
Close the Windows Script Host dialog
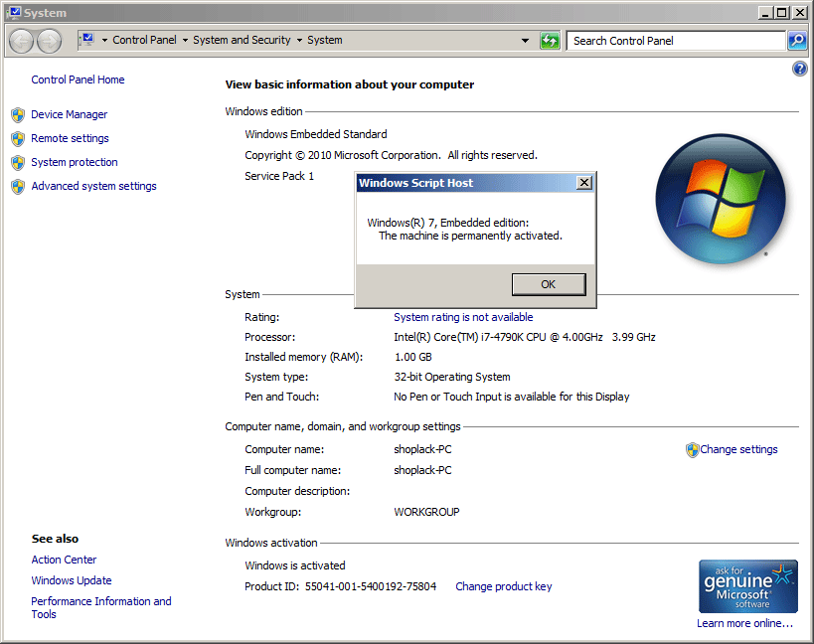coord(584,183)
